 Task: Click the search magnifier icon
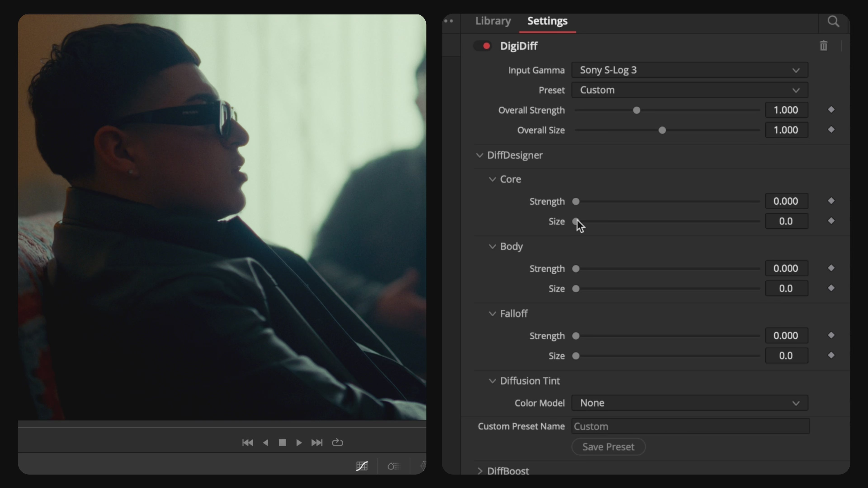coord(833,21)
